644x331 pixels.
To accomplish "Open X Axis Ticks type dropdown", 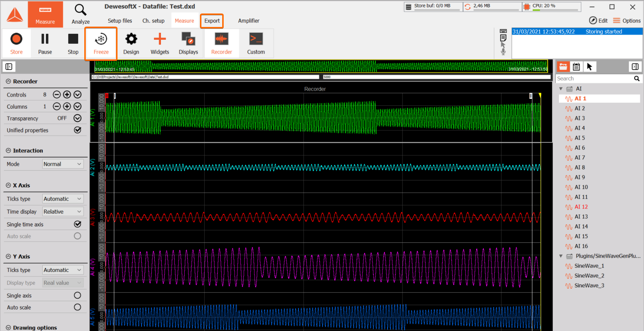I will [63, 199].
